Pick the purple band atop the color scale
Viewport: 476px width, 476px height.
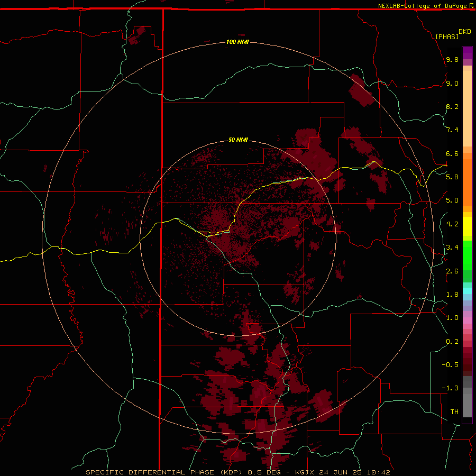click(x=467, y=53)
